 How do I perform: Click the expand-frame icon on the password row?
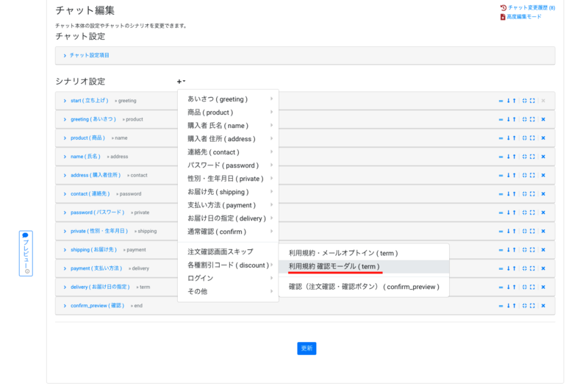pyautogui.click(x=532, y=212)
